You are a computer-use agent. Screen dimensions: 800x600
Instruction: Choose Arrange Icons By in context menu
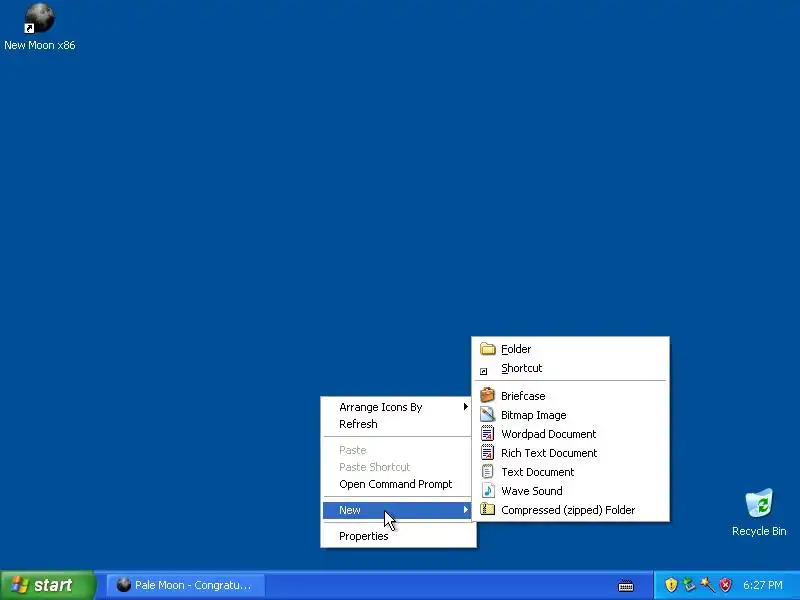tap(398, 407)
